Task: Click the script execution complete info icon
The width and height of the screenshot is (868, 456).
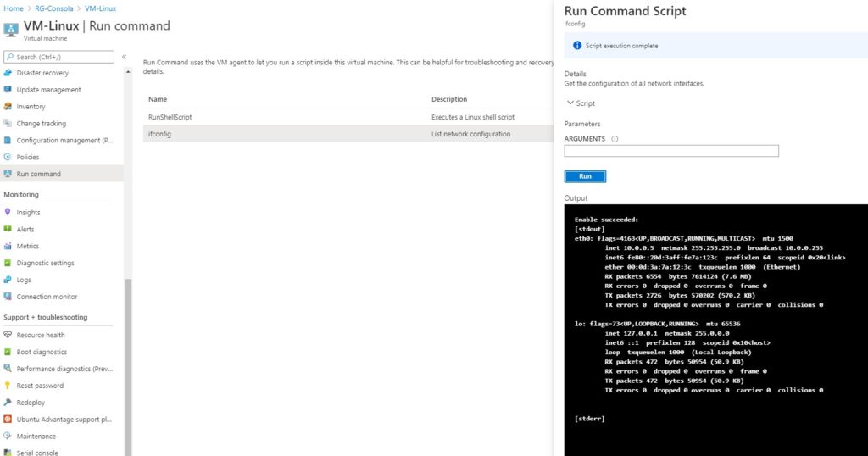Action: pyautogui.click(x=576, y=46)
